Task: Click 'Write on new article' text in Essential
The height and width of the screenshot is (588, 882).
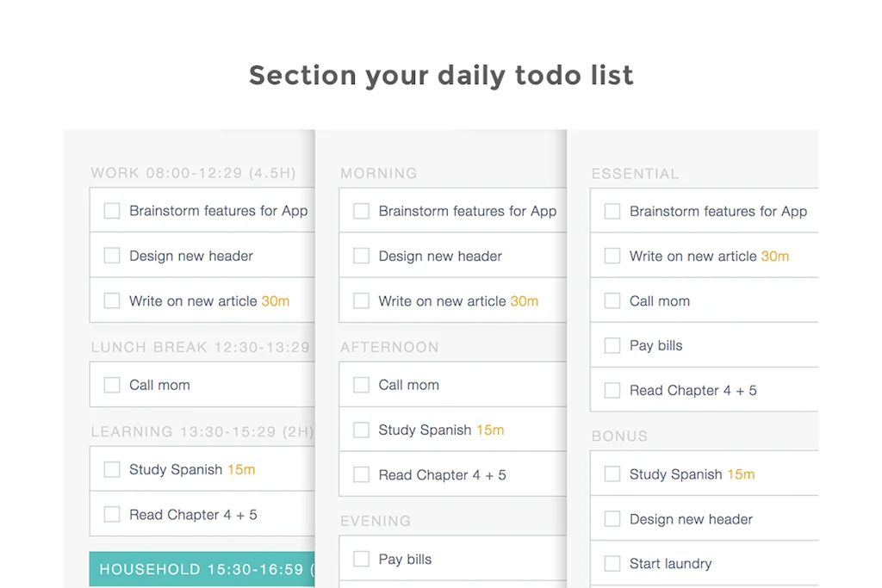Action: pyautogui.click(x=693, y=256)
